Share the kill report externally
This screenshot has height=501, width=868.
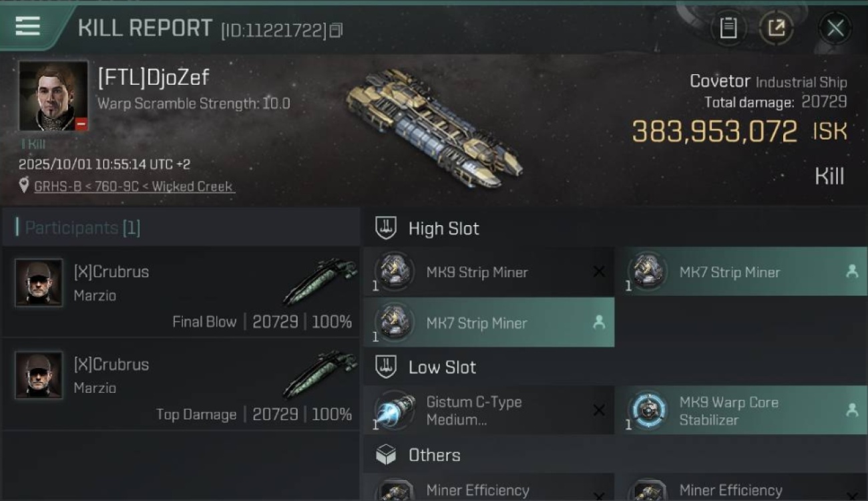tap(776, 28)
